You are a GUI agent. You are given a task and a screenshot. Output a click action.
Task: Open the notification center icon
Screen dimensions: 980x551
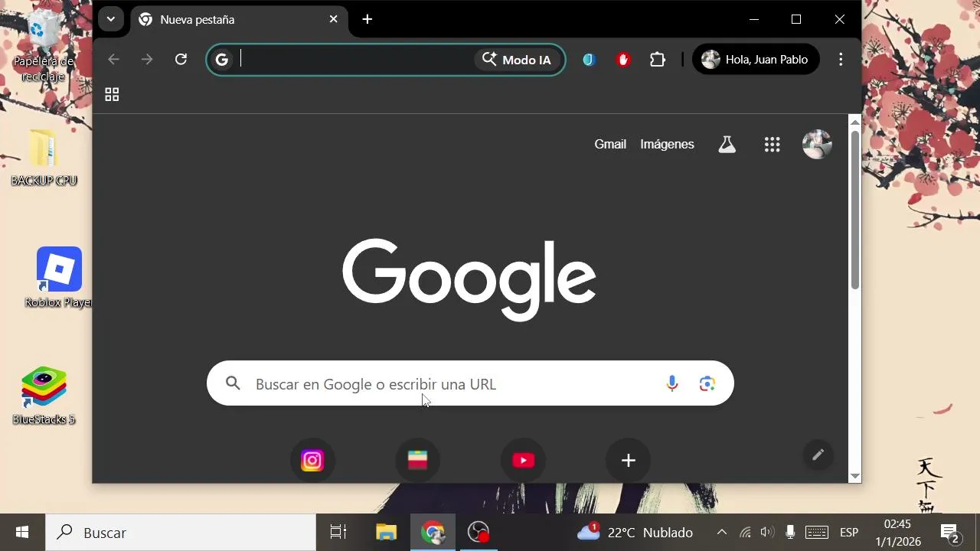[950, 533]
